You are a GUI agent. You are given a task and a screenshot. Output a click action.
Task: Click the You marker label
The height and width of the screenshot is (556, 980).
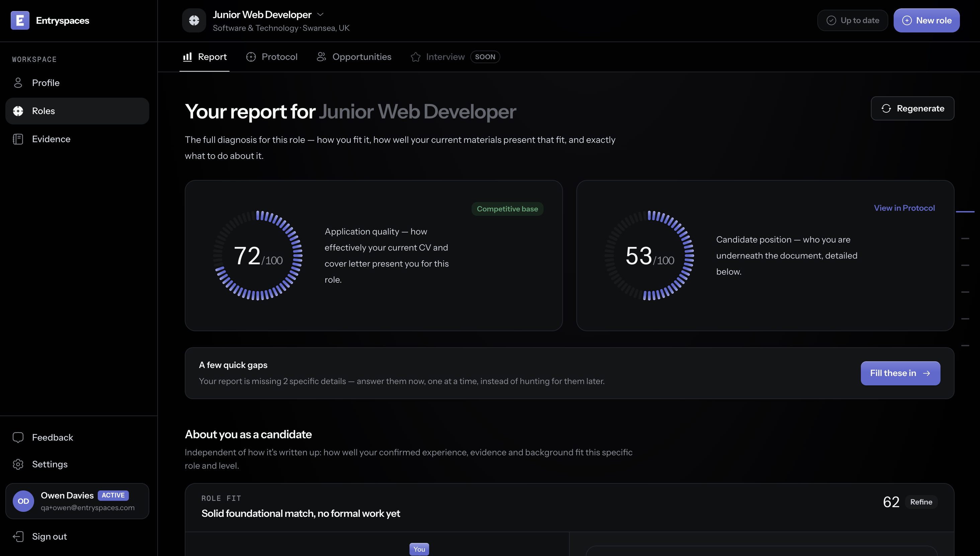point(419,549)
